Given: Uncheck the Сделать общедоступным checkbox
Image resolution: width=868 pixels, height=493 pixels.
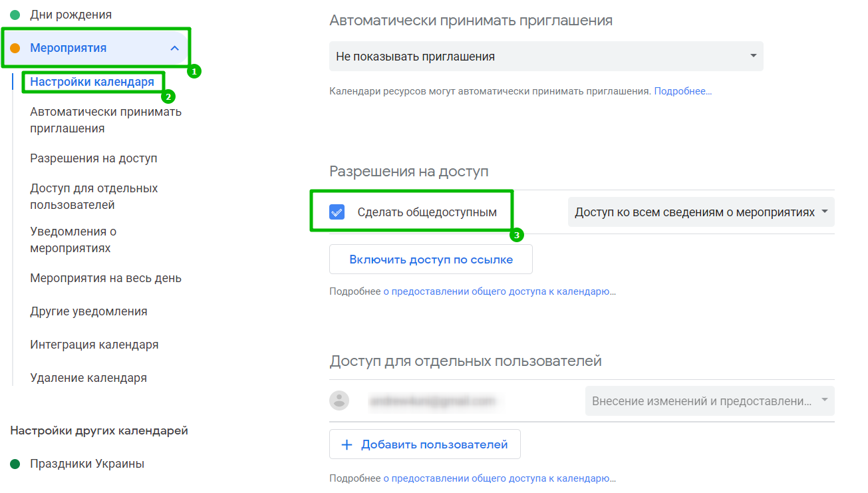Looking at the screenshot, I should click(x=337, y=212).
